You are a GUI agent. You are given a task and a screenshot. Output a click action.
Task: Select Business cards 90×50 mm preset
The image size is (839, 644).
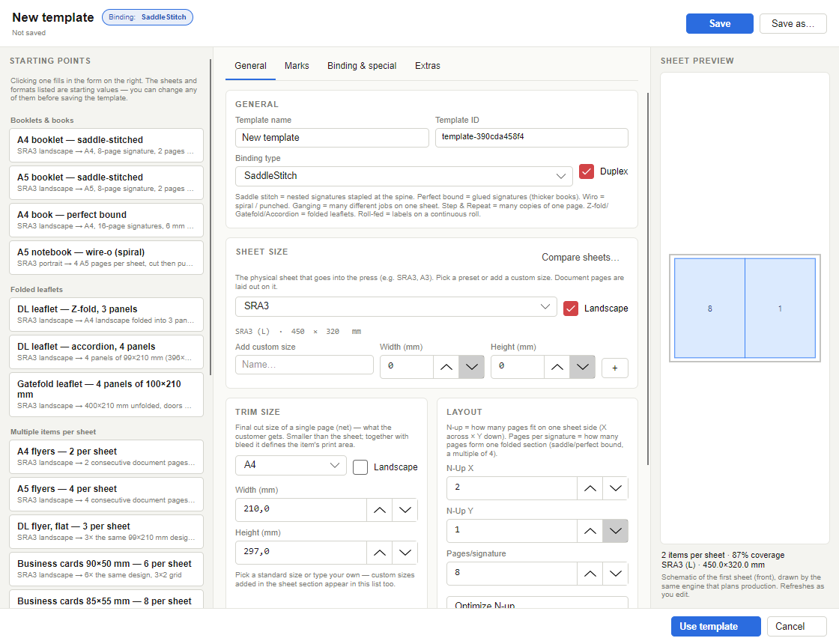pyautogui.click(x=106, y=569)
